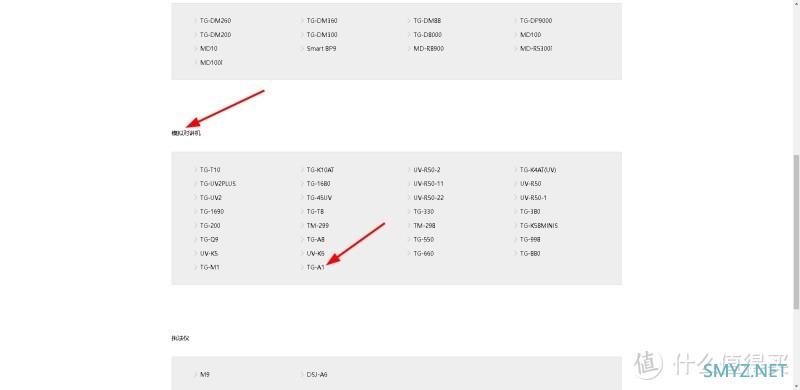Open the Smart BP9 product link
800x390 pixels.
click(321, 48)
